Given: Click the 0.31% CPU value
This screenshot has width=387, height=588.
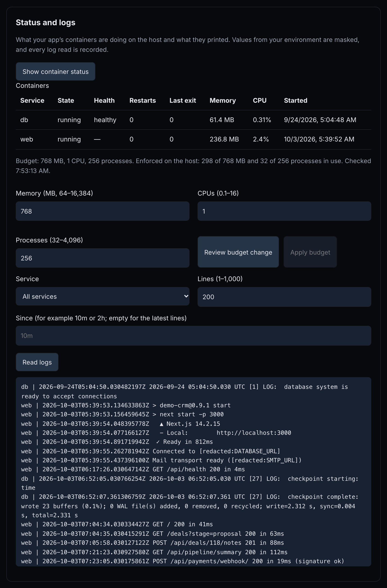Looking at the screenshot, I should click(x=262, y=120).
